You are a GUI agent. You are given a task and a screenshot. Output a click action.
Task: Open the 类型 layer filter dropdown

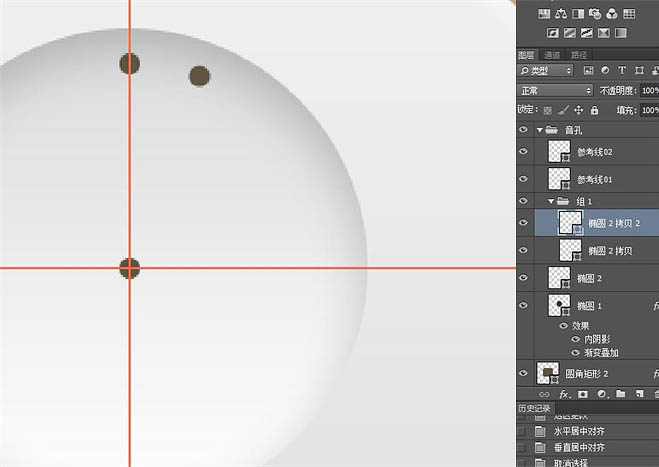coord(545,71)
